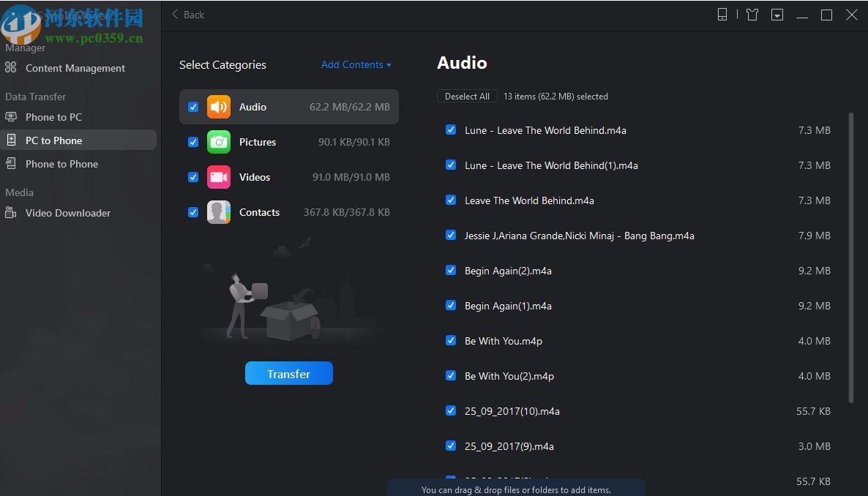Open the Video Downloader sidebar icon
This screenshot has height=496, width=868.
click(10, 213)
